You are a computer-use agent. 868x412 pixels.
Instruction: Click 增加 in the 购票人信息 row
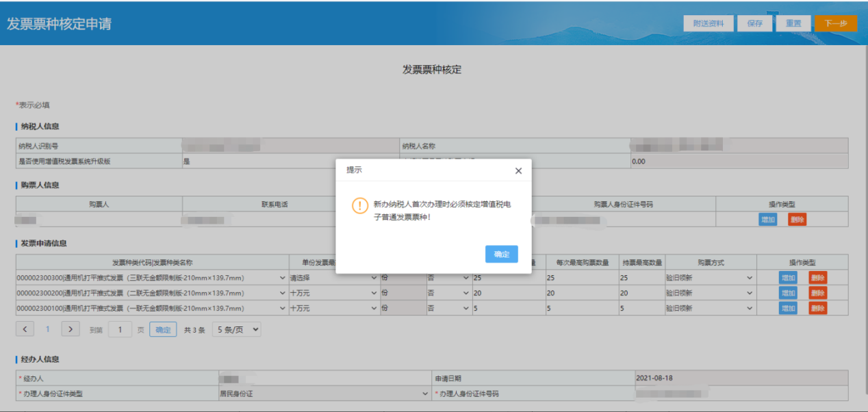[x=768, y=220]
